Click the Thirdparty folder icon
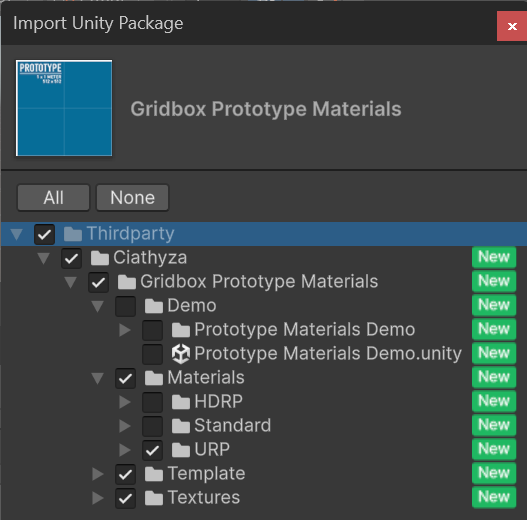Viewport: 527px width, 520px height. [73, 234]
